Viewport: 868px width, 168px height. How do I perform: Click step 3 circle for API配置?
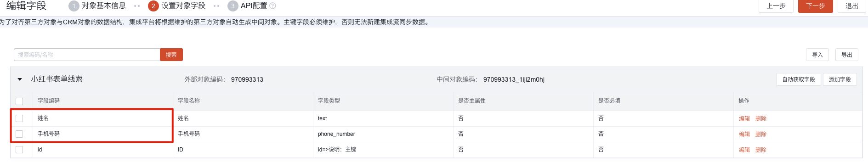[233, 6]
